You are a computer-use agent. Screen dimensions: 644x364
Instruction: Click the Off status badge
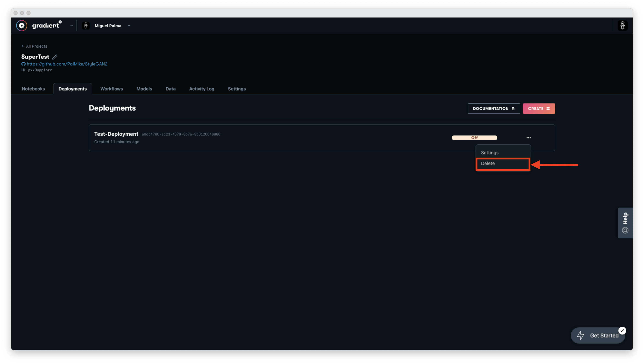(474, 138)
